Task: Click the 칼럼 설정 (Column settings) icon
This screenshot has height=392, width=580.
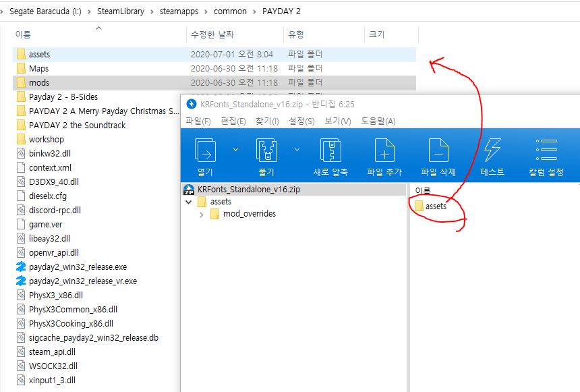Action: (546, 150)
